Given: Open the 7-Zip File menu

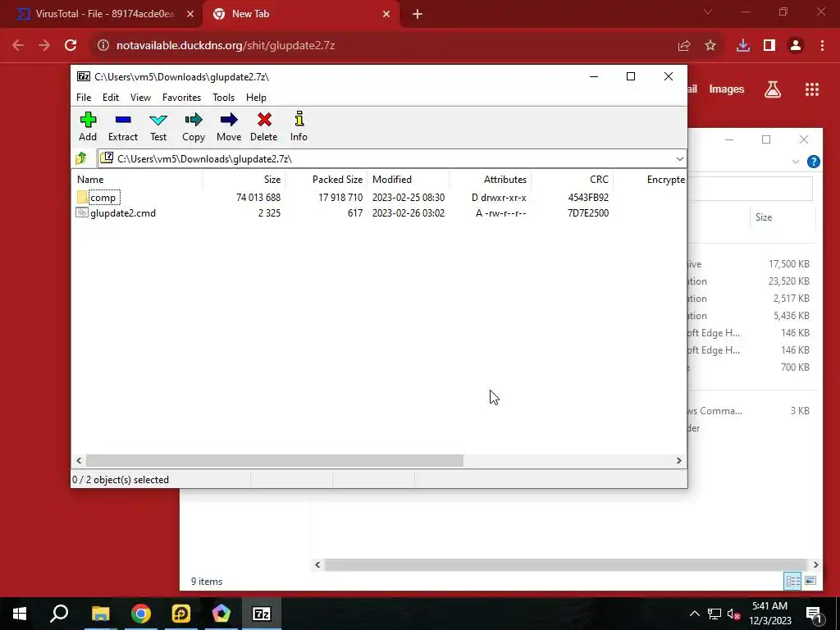Looking at the screenshot, I should (84, 98).
